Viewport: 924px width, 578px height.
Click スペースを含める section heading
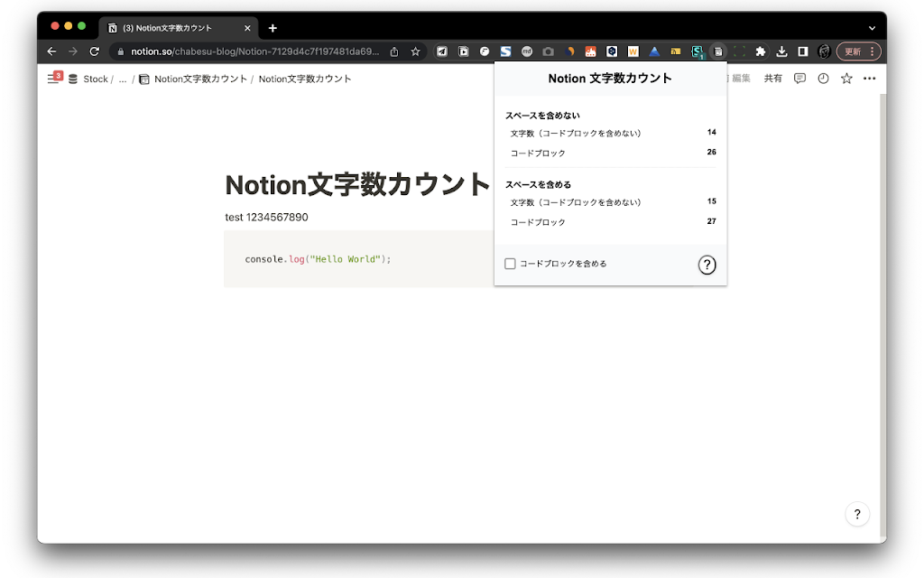538,184
